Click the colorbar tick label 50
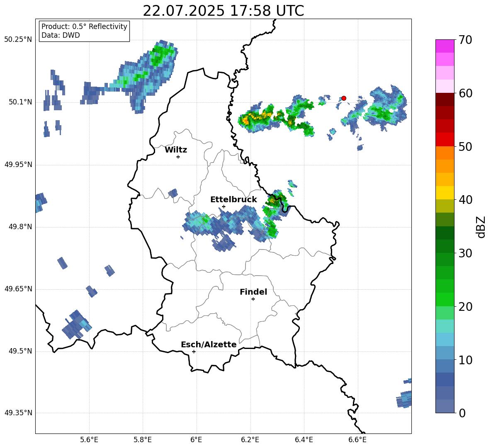The width and height of the screenshot is (491, 448). 465,147
